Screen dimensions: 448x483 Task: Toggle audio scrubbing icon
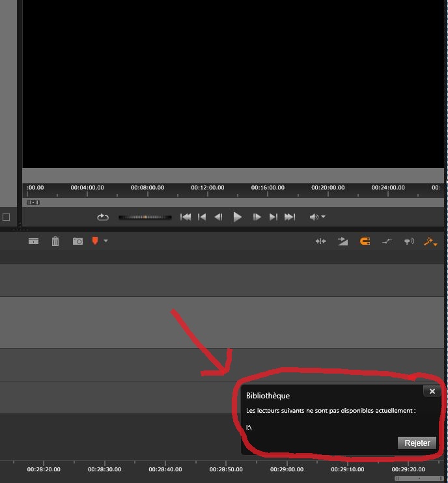pos(409,241)
